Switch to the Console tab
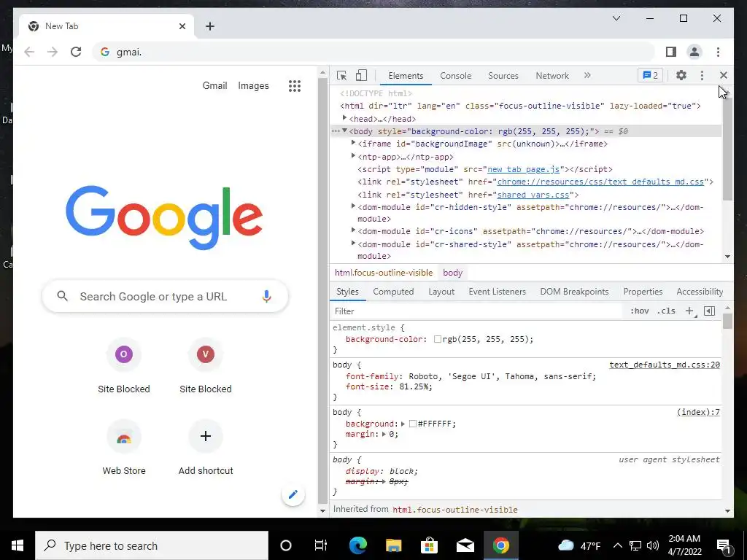 455,76
